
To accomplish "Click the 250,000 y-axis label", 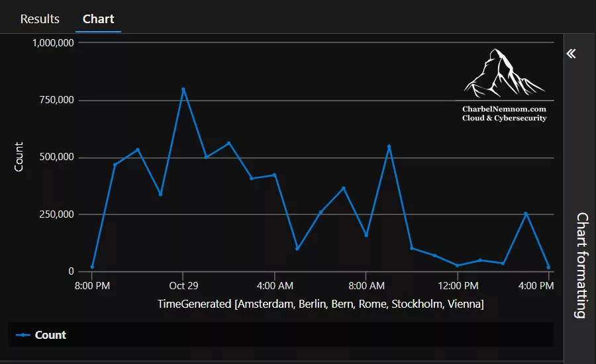I will 57,214.
